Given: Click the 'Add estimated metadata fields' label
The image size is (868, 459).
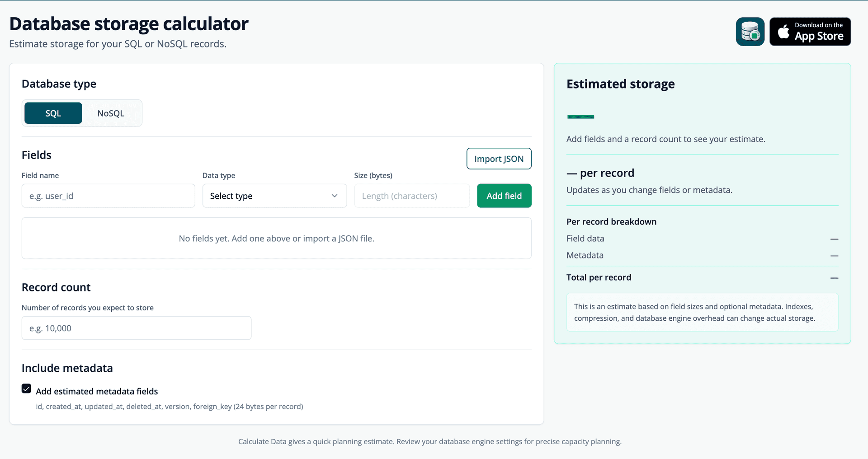Looking at the screenshot, I should pos(97,391).
